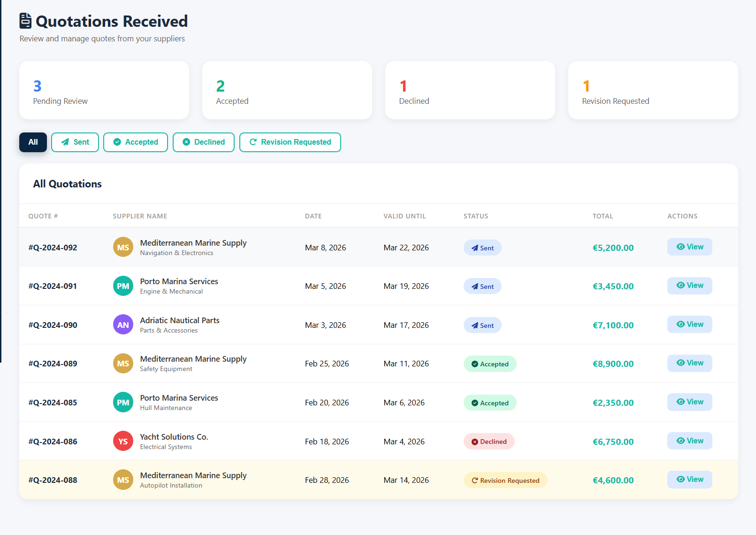The width and height of the screenshot is (756, 535).
Task: Click the Accepted status badge on #Q-2024-089
Action: coord(490,364)
